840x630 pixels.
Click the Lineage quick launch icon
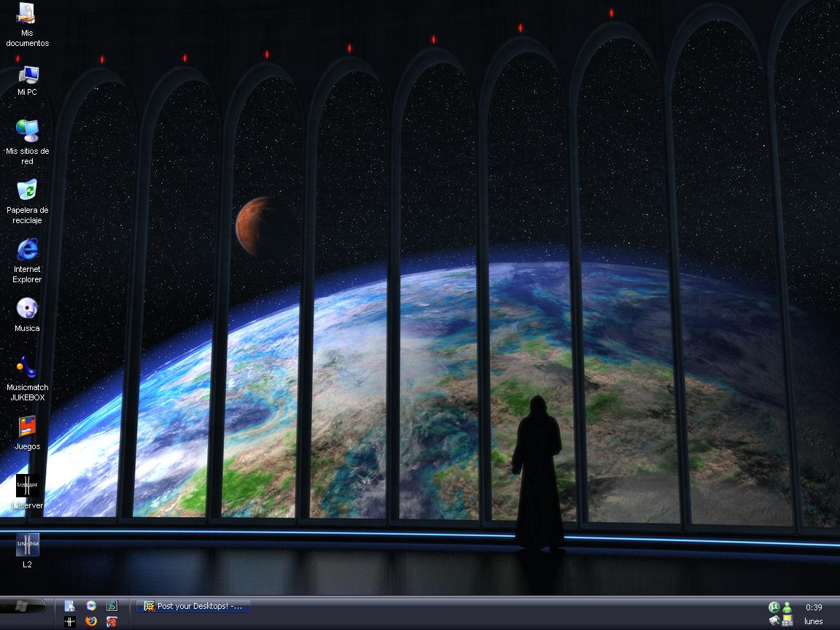tap(70, 621)
